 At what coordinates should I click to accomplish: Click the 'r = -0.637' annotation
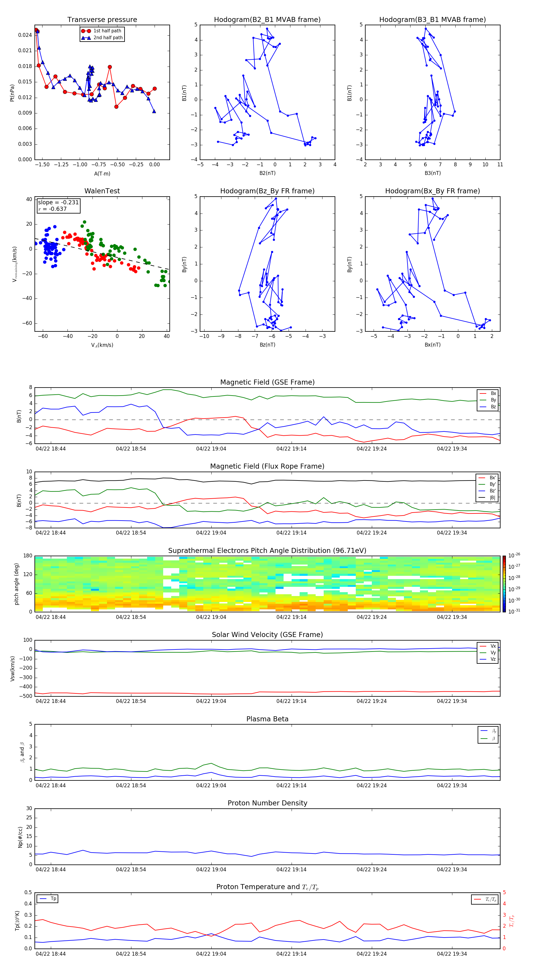(53, 209)
